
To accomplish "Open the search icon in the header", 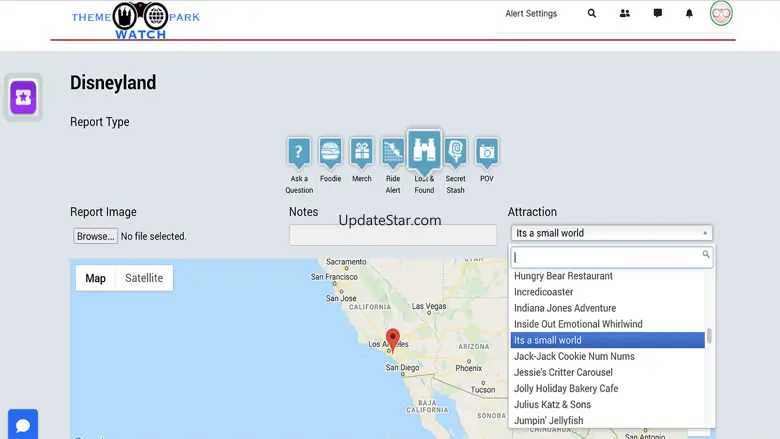I will 591,13.
